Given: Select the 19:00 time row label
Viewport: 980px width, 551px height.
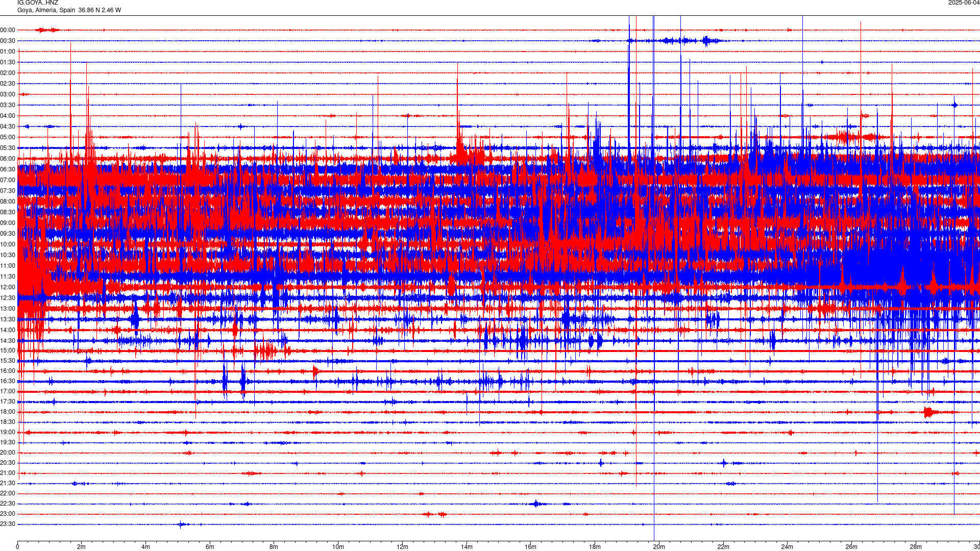Looking at the screenshot, I should [x=8, y=432].
